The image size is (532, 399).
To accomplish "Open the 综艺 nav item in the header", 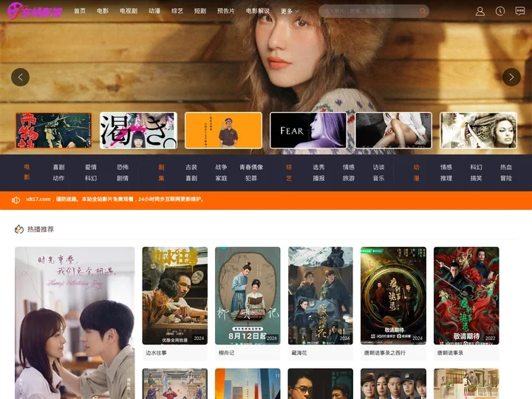I will click(x=177, y=11).
